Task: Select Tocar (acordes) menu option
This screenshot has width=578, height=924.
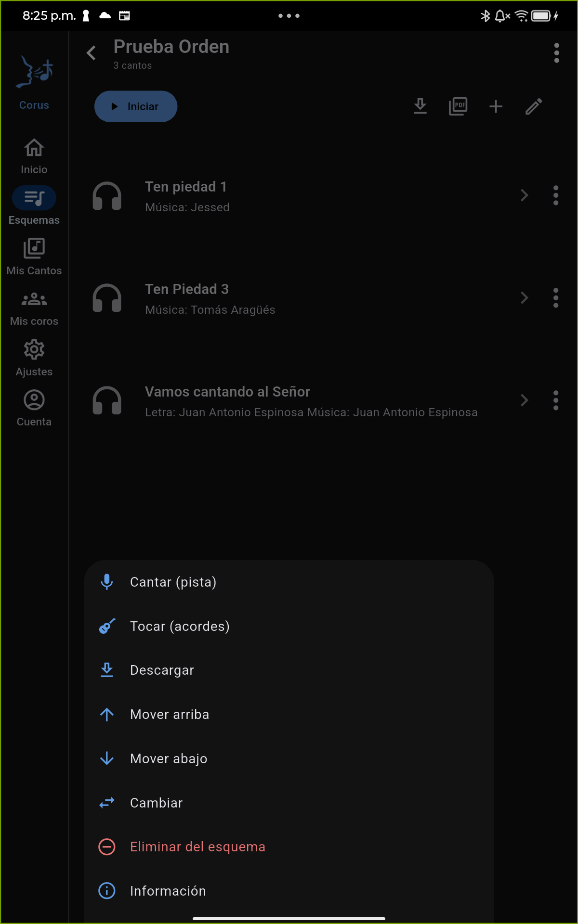Action: pyautogui.click(x=289, y=626)
